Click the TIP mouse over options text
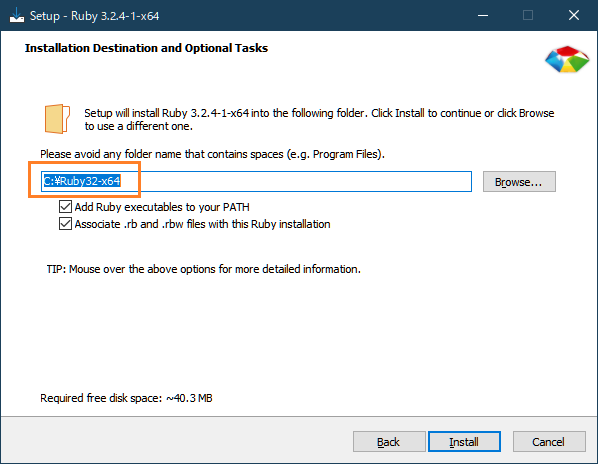The height and width of the screenshot is (464, 598). (x=204, y=269)
